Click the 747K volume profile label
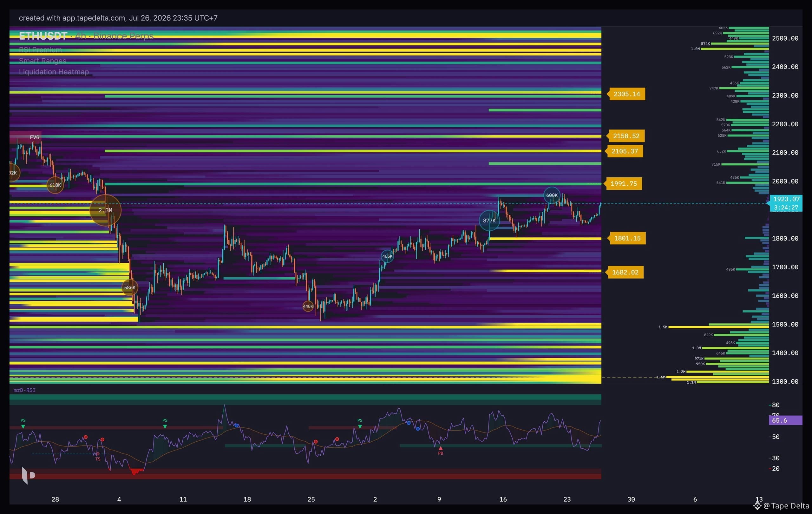The image size is (812, 514). pos(714,89)
